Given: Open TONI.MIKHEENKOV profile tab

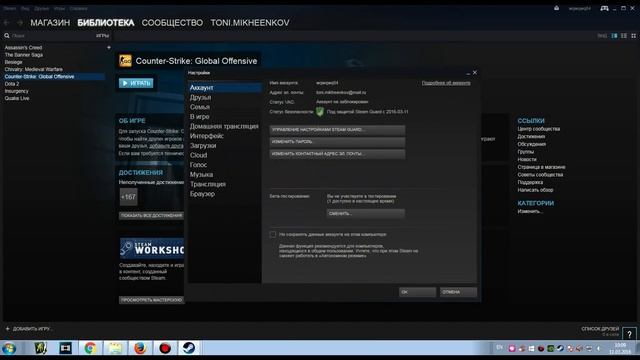Looking at the screenshot, I should point(250,23).
